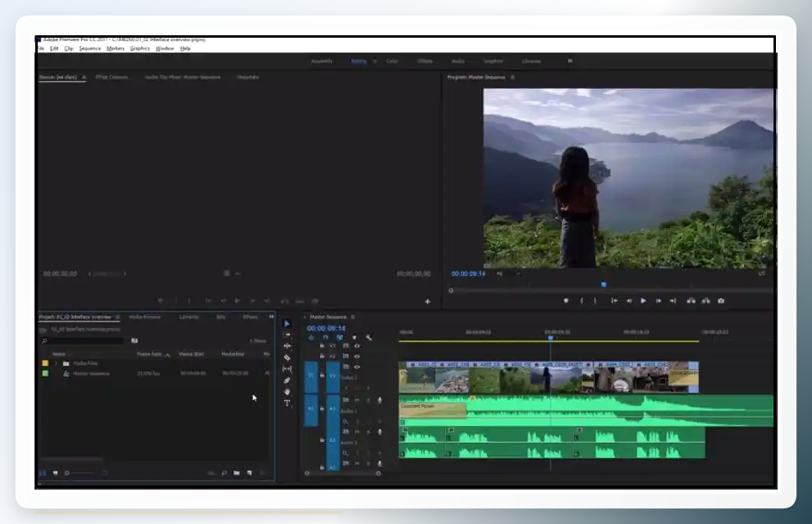This screenshot has height=524, width=812.
Task: Toggle Linked Selection in the timeline
Action: click(340, 337)
